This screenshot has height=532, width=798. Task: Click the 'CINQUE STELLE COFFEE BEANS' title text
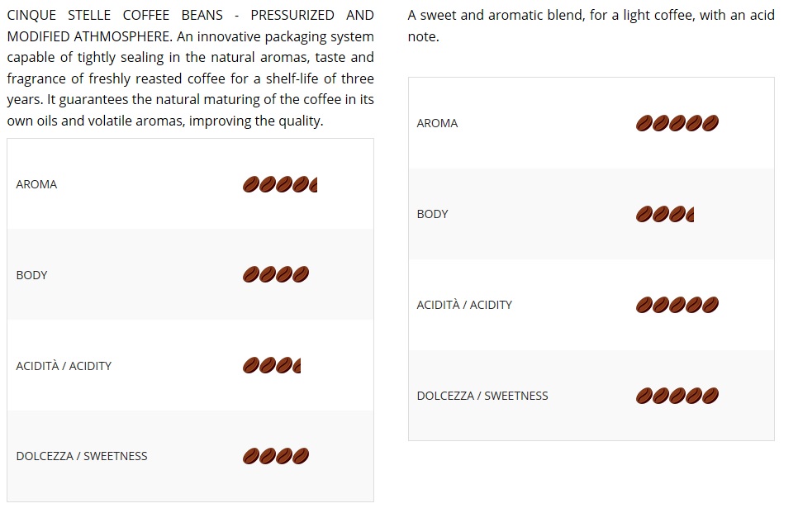coord(115,15)
